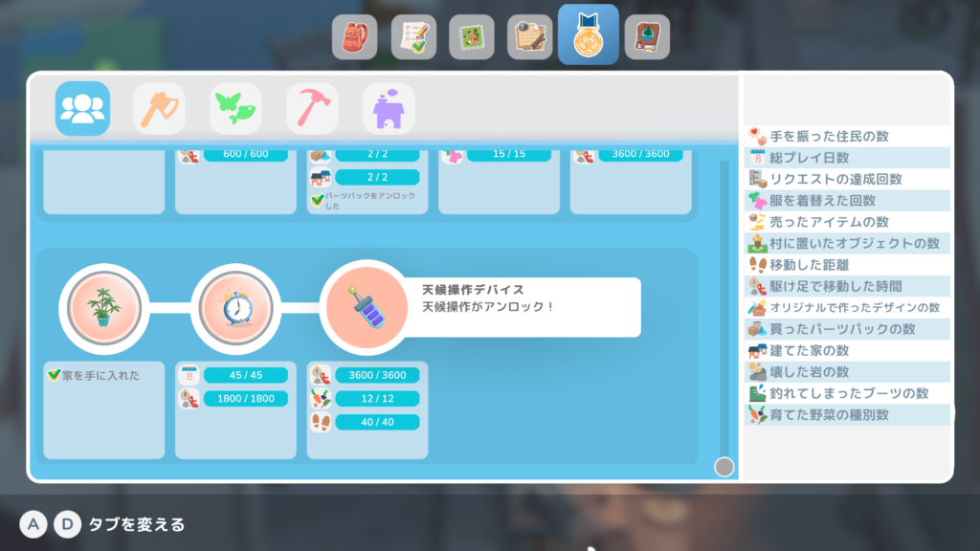Select 釣れてしまったブーツの数 legend row

tap(848, 393)
